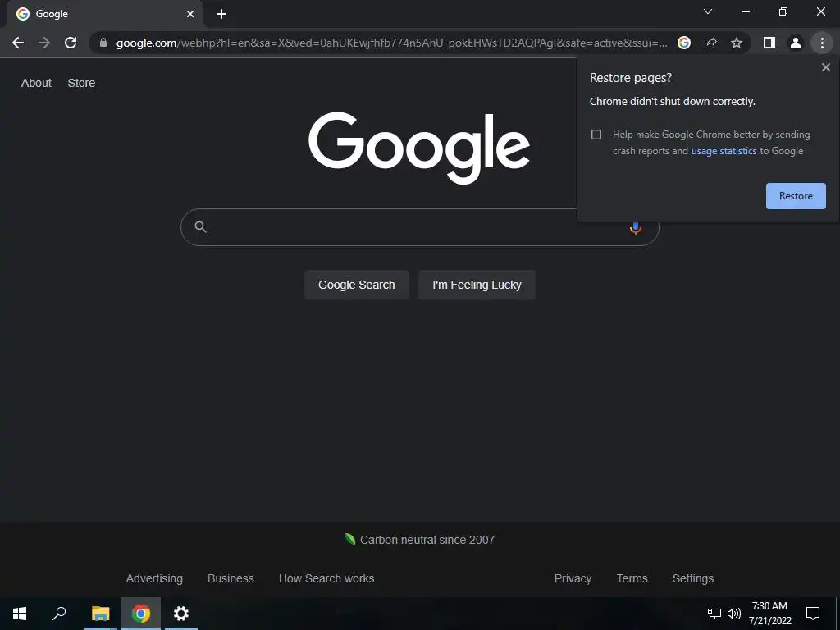The height and width of the screenshot is (630, 840).
Task: Go back using the browser back arrow
Action: coord(18,43)
